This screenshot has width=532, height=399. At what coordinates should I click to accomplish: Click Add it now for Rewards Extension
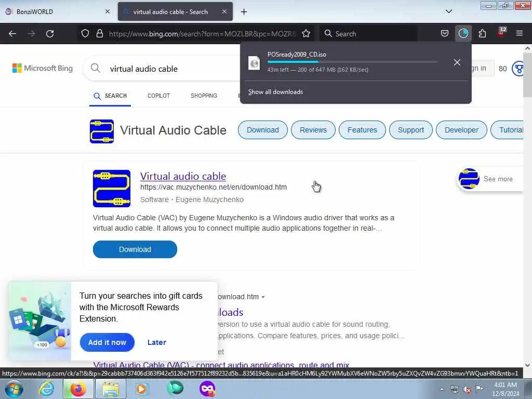tap(107, 342)
